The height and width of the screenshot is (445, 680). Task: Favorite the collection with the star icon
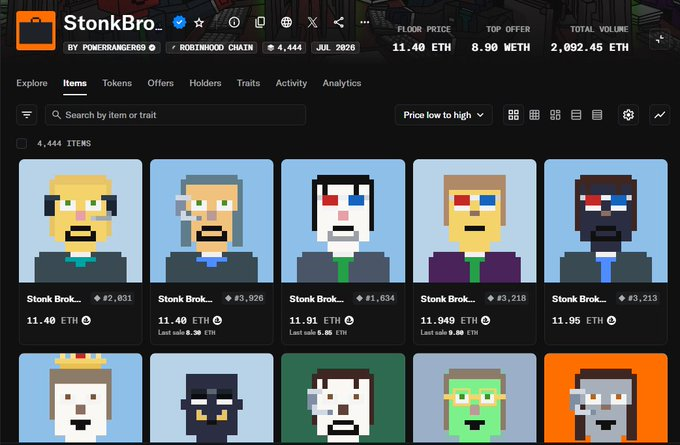(199, 23)
